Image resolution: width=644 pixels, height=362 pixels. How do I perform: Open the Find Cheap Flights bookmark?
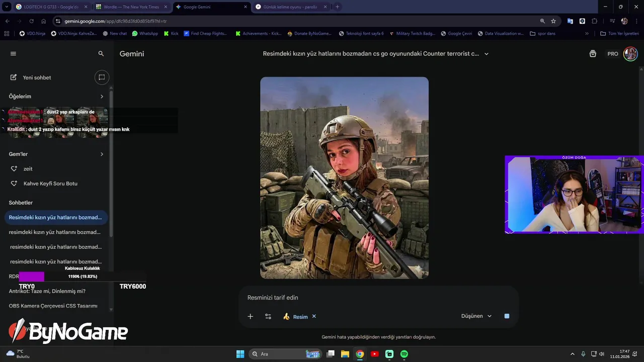[x=205, y=34]
